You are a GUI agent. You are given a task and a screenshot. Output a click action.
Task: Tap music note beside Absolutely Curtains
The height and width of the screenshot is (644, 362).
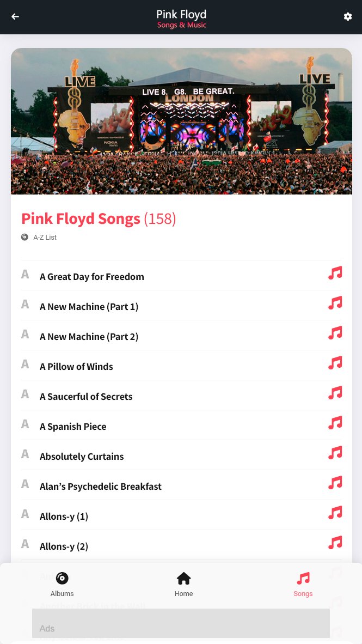coord(335,453)
